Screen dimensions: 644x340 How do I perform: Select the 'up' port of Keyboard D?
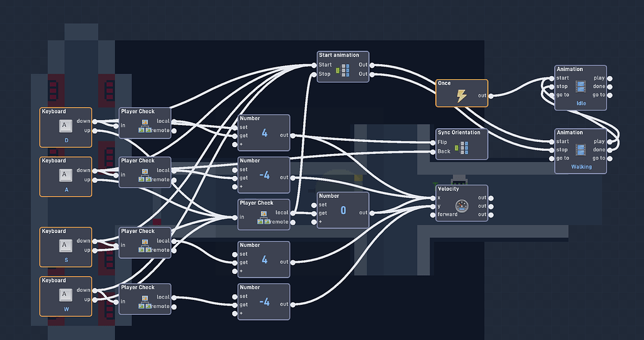pyautogui.click(x=95, y=131)
